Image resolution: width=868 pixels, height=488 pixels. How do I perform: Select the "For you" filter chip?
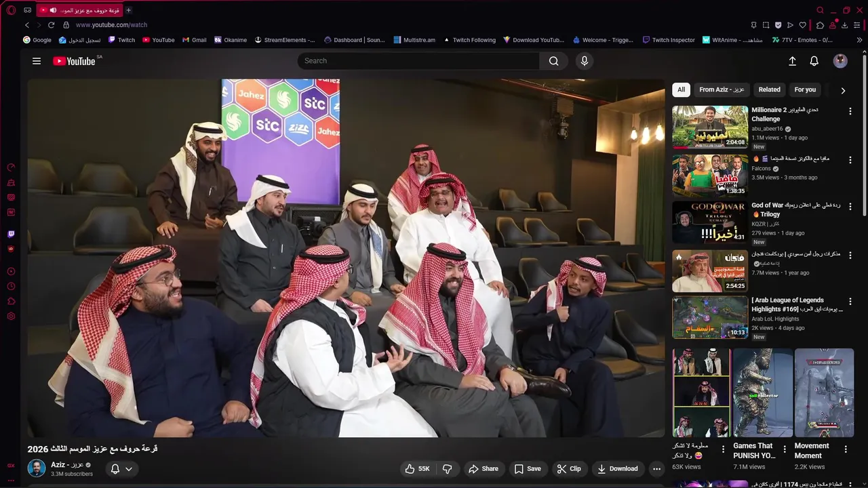click(x=805, y=89)
